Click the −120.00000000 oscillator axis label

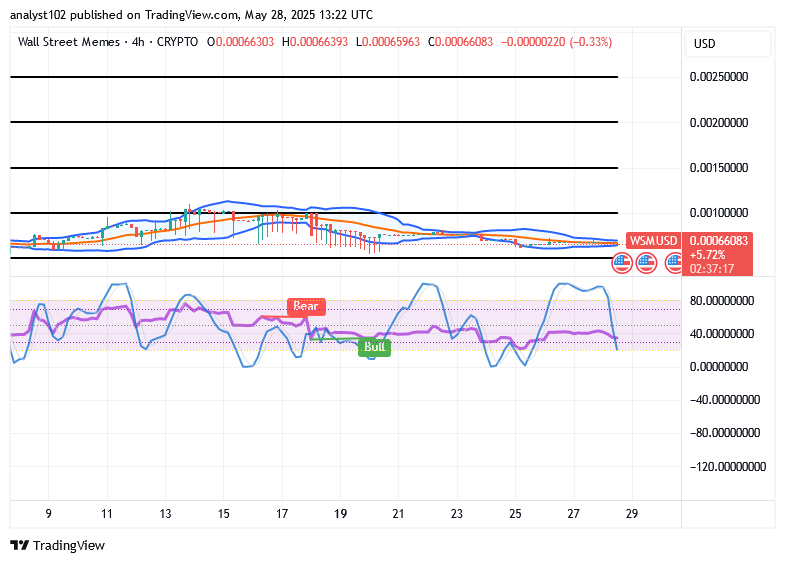click(728, 467)
